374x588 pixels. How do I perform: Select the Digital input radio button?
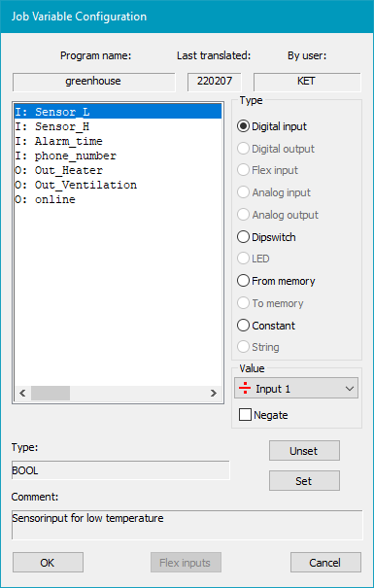(243, 126)
